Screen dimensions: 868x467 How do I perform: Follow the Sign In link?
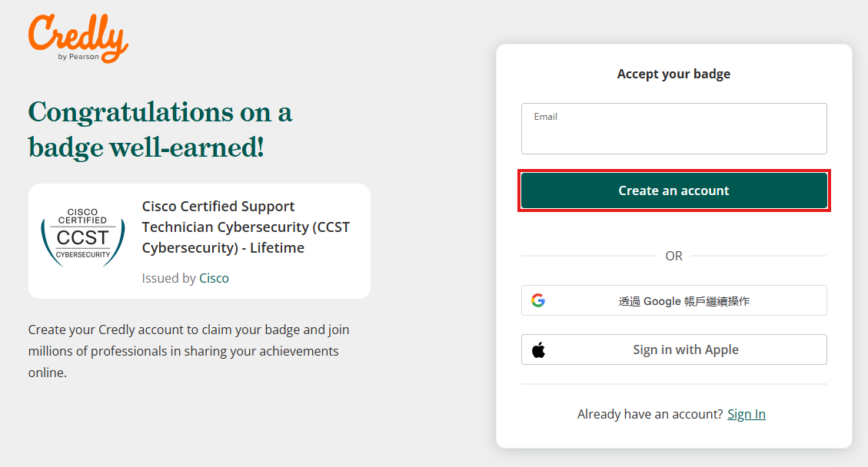[x=746, y=415]
